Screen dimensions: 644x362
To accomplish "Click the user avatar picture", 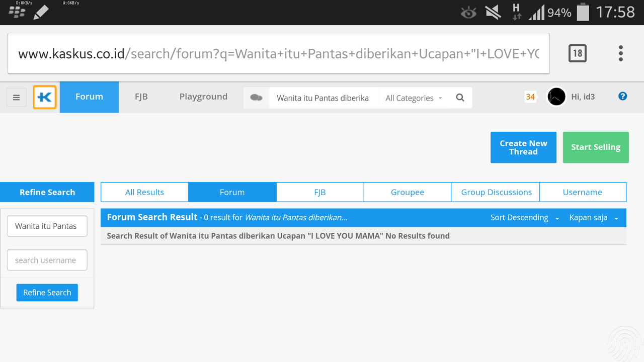I will 556,97.
